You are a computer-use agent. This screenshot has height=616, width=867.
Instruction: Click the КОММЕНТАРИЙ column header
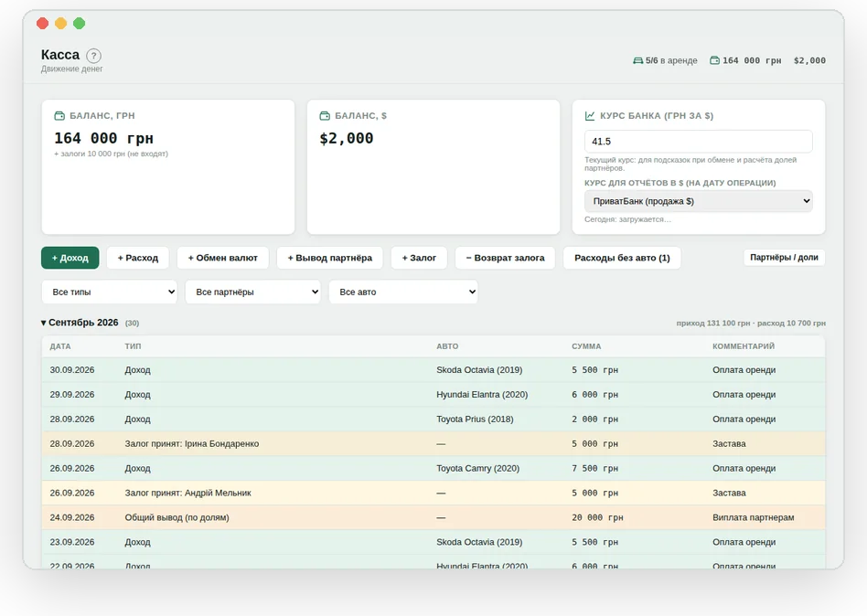tap(744, 346)
